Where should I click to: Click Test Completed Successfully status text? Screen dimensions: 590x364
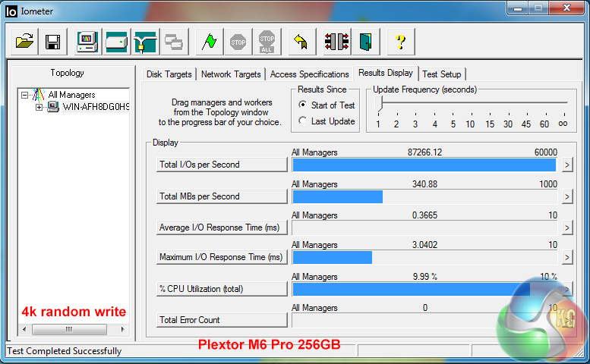65,351
